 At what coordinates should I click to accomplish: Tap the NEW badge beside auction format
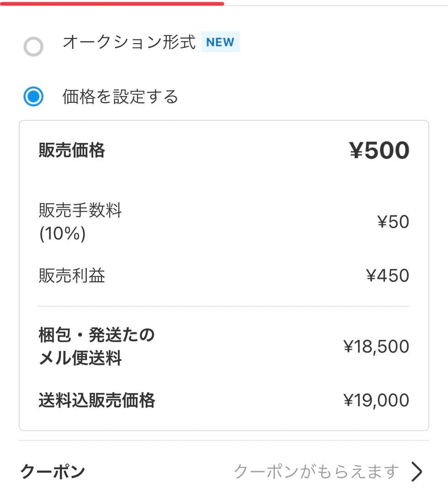point(220,42)
